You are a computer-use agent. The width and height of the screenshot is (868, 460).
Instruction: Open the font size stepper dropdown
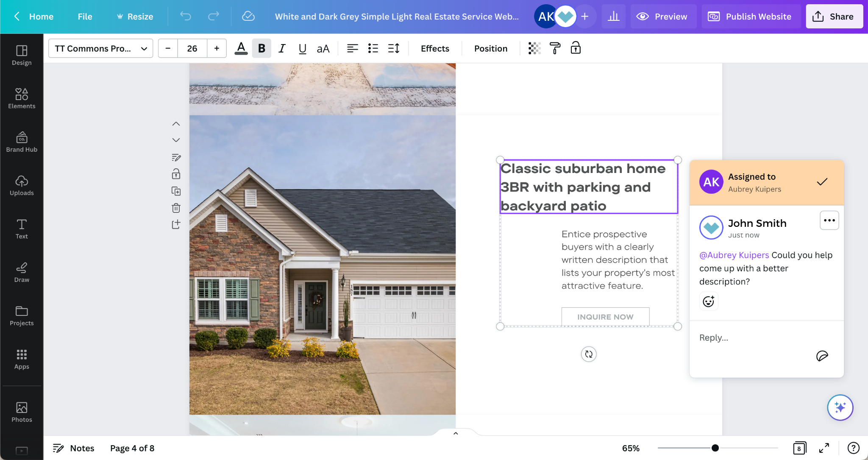192,48
